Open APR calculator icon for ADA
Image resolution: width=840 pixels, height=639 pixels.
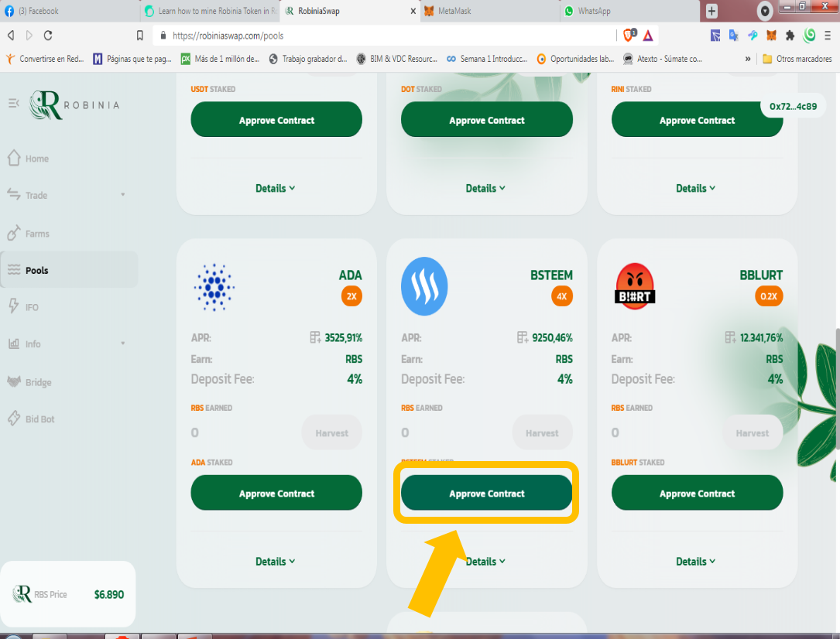tap(316, 337)
